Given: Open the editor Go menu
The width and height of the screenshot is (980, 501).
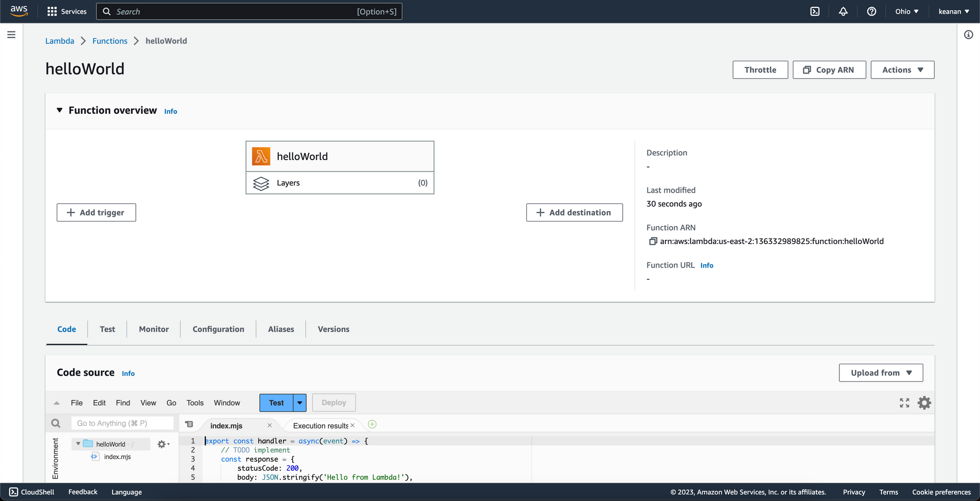Looking at the screenshot, I should (171, 403).
